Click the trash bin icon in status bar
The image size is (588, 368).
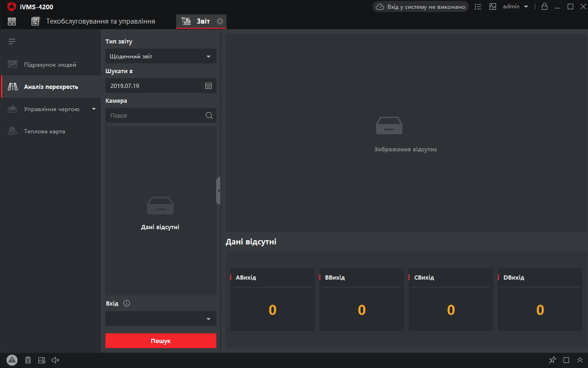point(28,360)
